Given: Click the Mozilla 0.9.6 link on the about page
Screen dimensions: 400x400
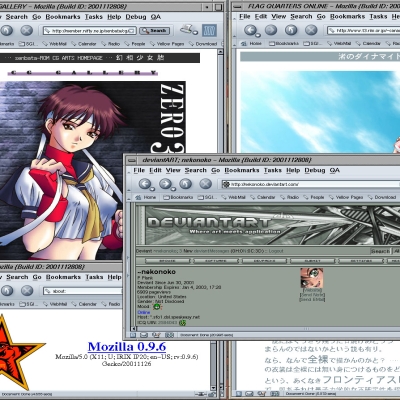Looking at the screenshot, I should click(127, 347).
